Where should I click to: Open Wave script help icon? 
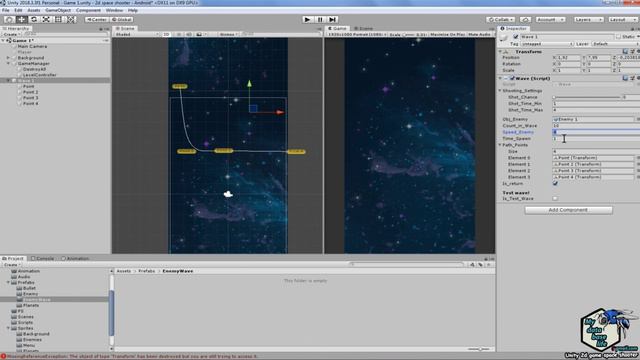click(x=625, y=78)
